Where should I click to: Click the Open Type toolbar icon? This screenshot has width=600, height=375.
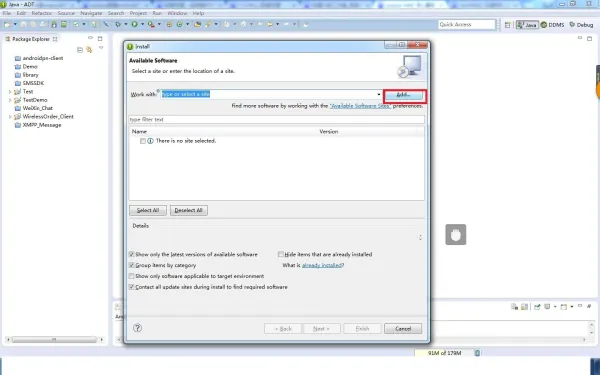coord(197,24)
